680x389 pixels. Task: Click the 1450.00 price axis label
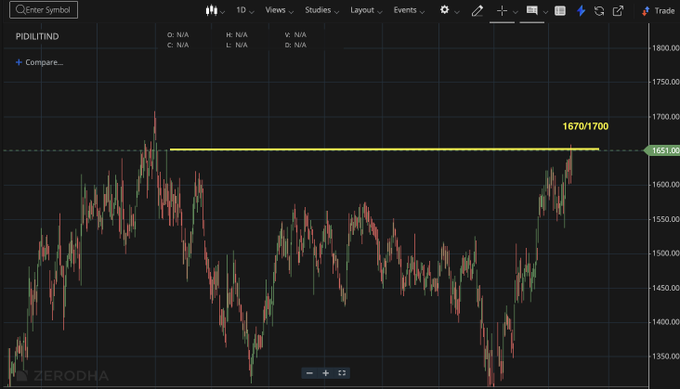point(666,288)
